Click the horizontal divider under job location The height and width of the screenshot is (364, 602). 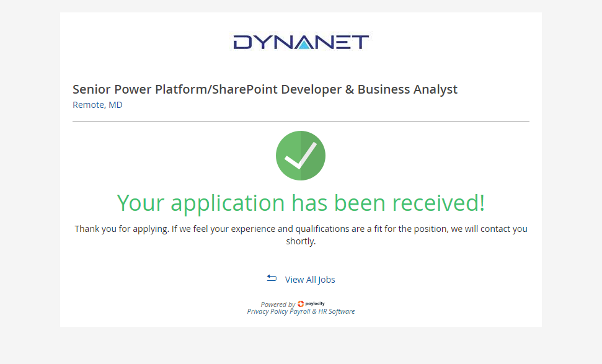(301, 121)
